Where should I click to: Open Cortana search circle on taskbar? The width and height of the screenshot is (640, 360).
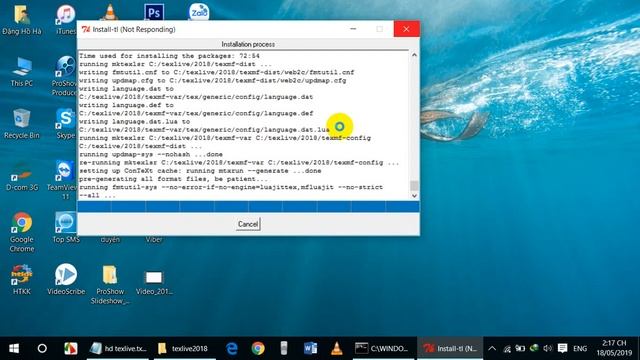pyautogui.click(x=42, y=348)
